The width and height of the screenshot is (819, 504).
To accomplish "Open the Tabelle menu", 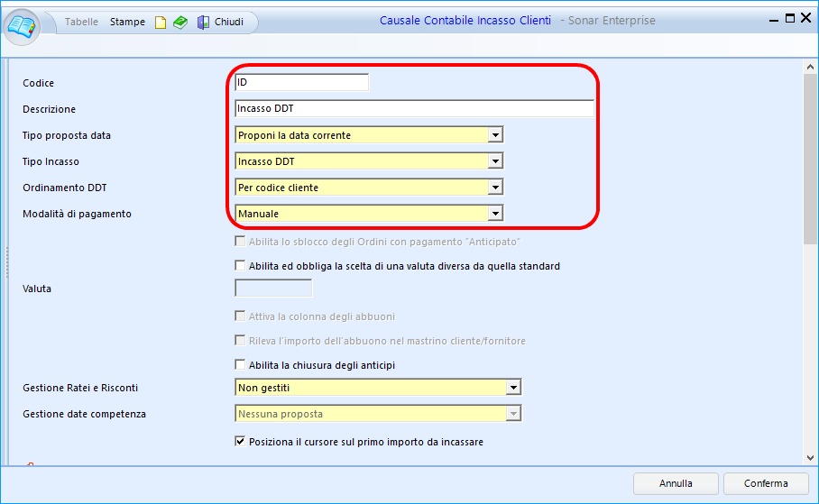I will (81, 22).
